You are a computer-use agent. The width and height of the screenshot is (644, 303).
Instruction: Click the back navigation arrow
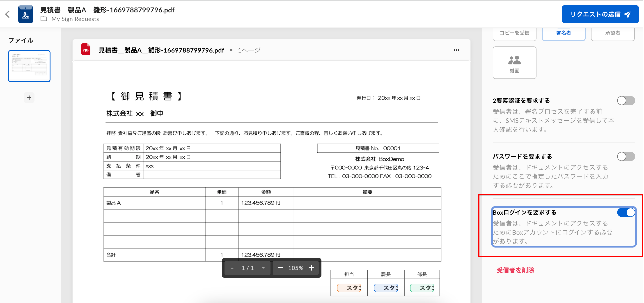7,14
